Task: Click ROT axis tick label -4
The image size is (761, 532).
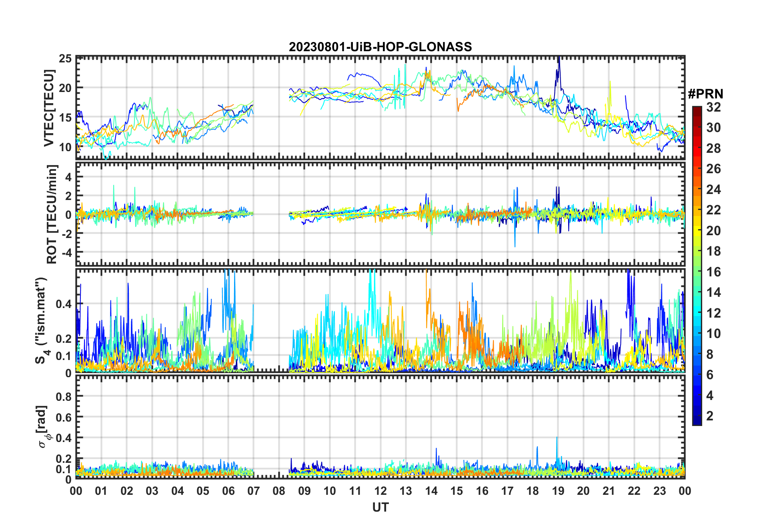Action: (x=66, y=253)
